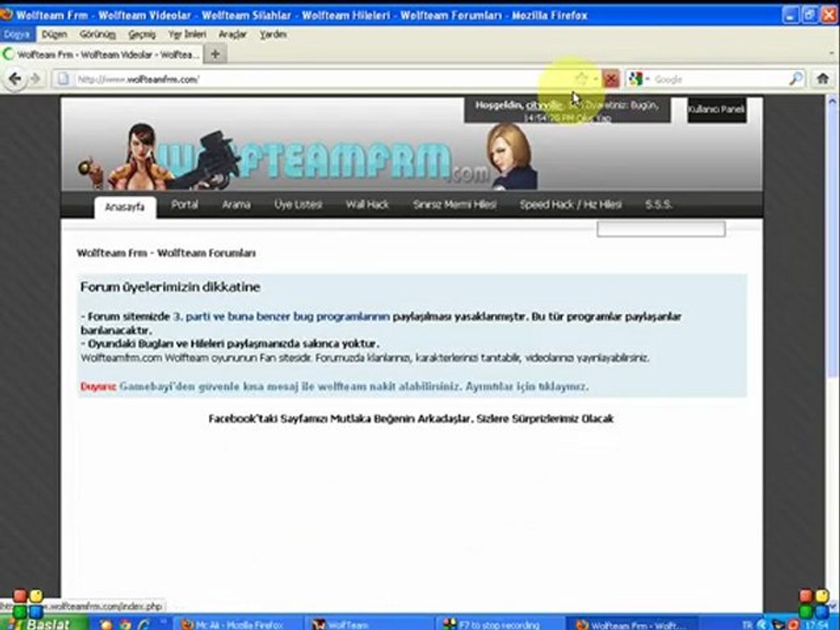Click the red tray icon beside the clock
Viewport: 840px width, 630px height.
click(x=794, y=625)
